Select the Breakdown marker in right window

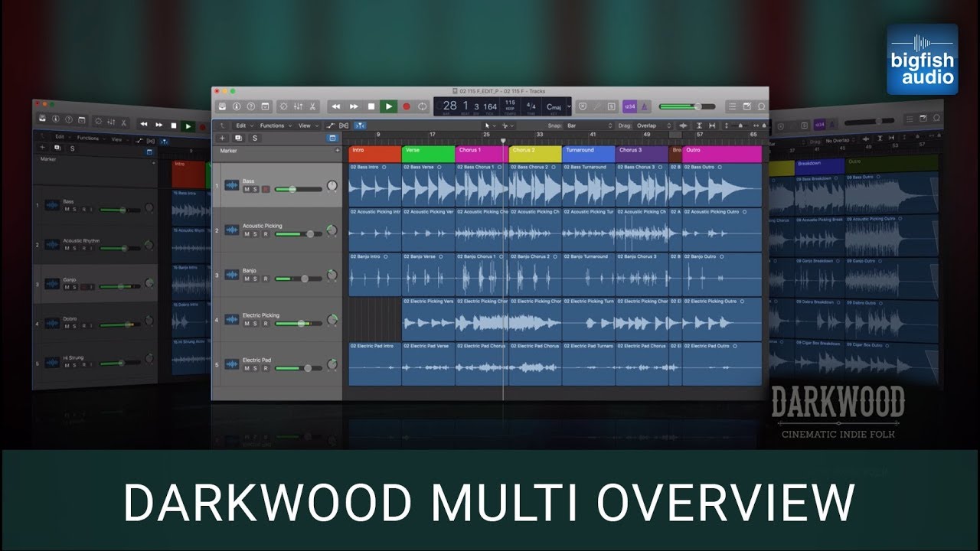click(819, 165)
